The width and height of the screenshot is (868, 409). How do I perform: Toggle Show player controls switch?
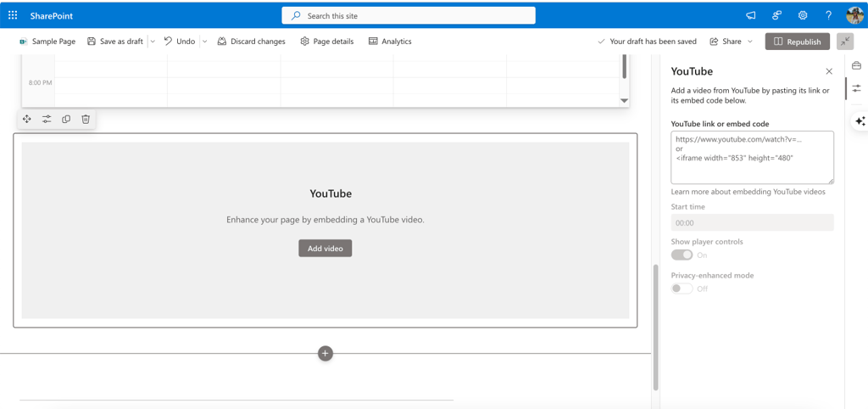pos(682,255)
